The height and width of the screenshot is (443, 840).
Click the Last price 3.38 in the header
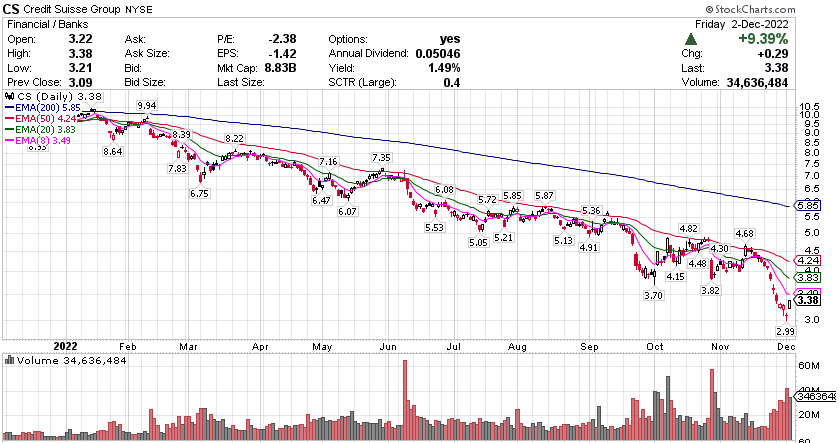[776, 68]
